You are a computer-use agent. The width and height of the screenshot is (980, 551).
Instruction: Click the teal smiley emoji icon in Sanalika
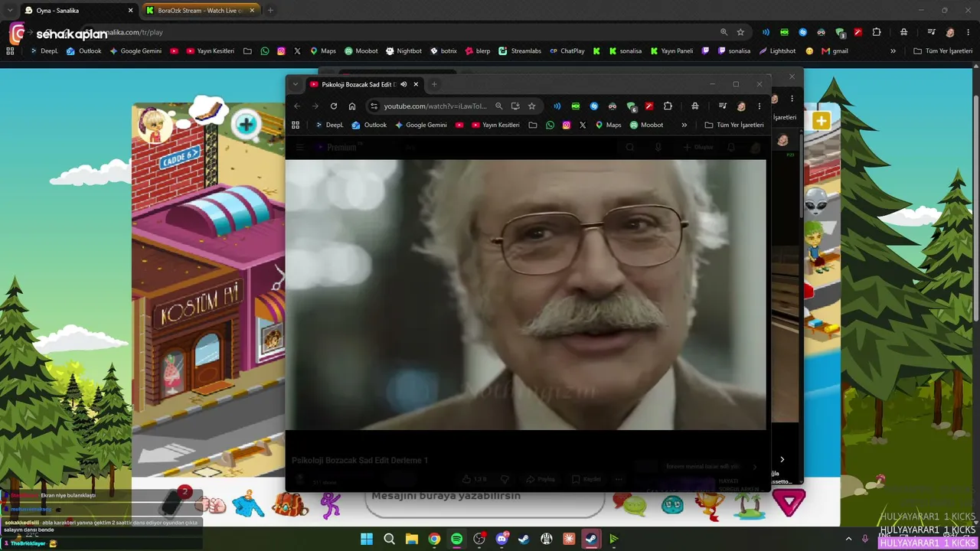672,505
